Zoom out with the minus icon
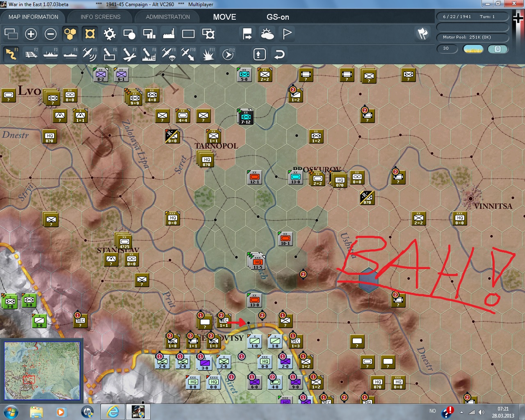 click(x=50, y=34)
